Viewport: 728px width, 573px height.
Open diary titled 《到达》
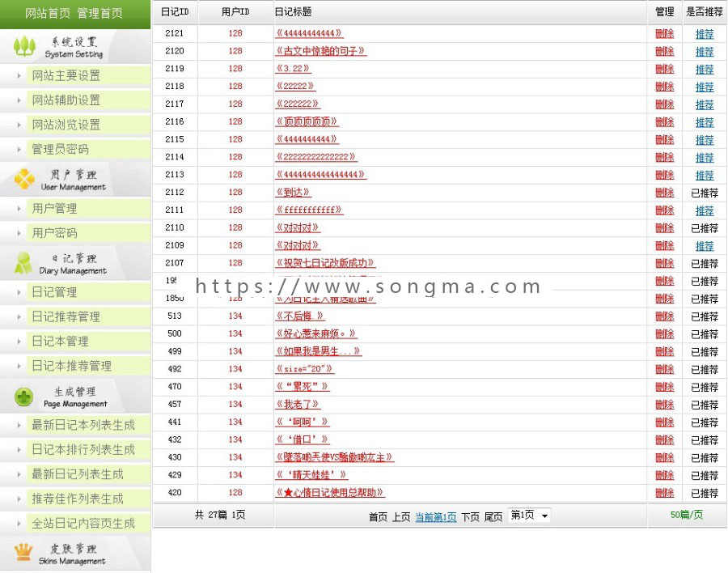(x=293, y=193)
